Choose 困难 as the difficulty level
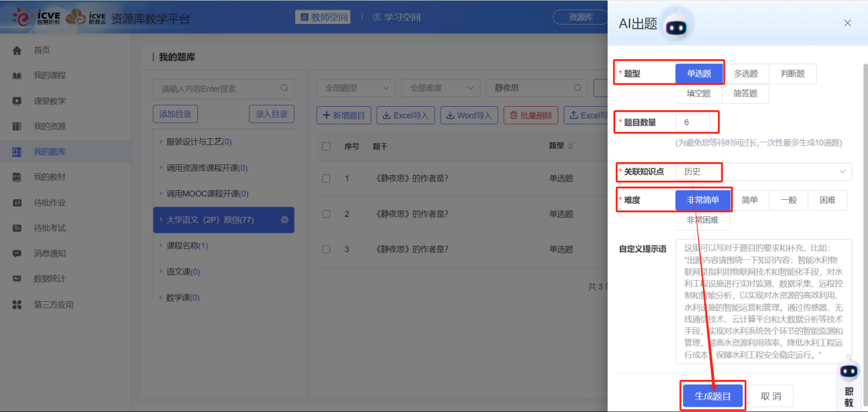The image size is (868, 412). tap(827, 200)
